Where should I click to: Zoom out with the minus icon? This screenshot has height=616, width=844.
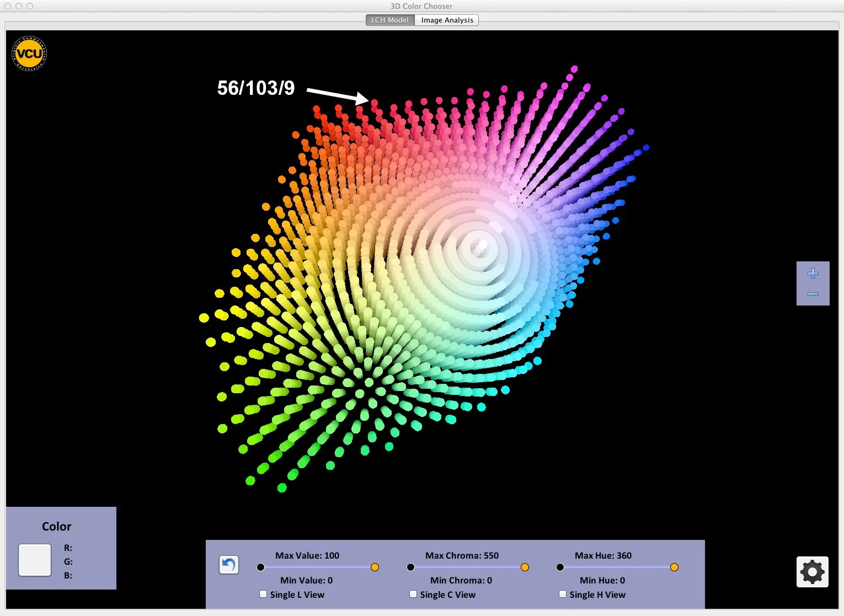pyautogui.click(x=813, y=294)
